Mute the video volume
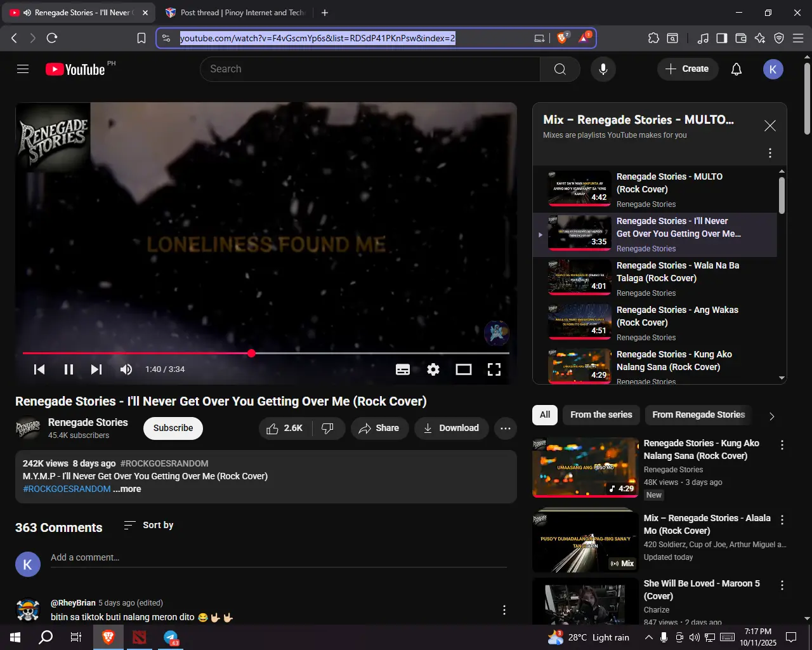 tap(126, 369)
